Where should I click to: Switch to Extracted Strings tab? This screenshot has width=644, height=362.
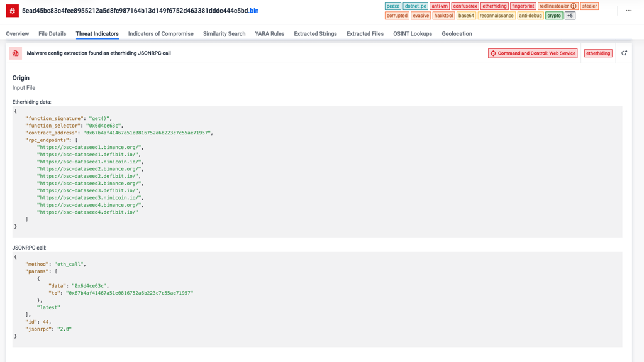pyautogui.click(x=316, y=34)
